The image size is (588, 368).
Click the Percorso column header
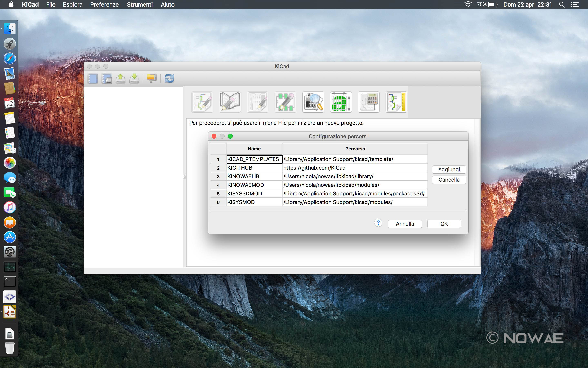[x=355, y=149]
